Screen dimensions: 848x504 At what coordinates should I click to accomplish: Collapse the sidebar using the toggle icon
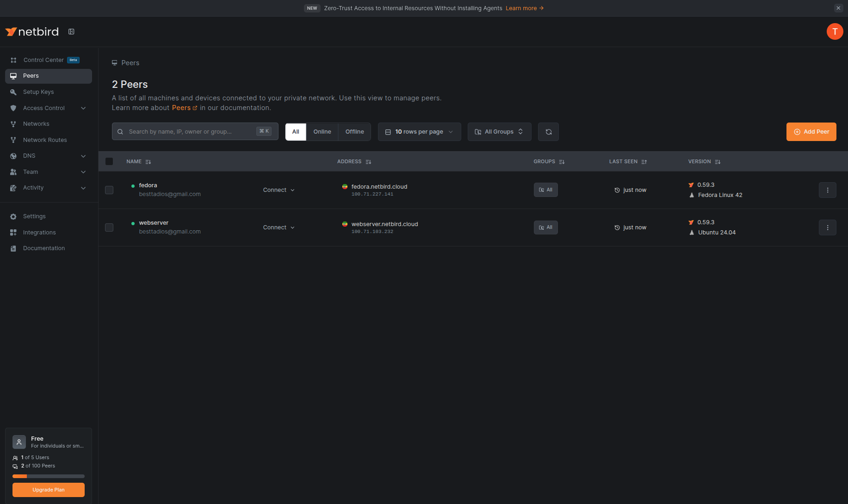pos(71,31)
